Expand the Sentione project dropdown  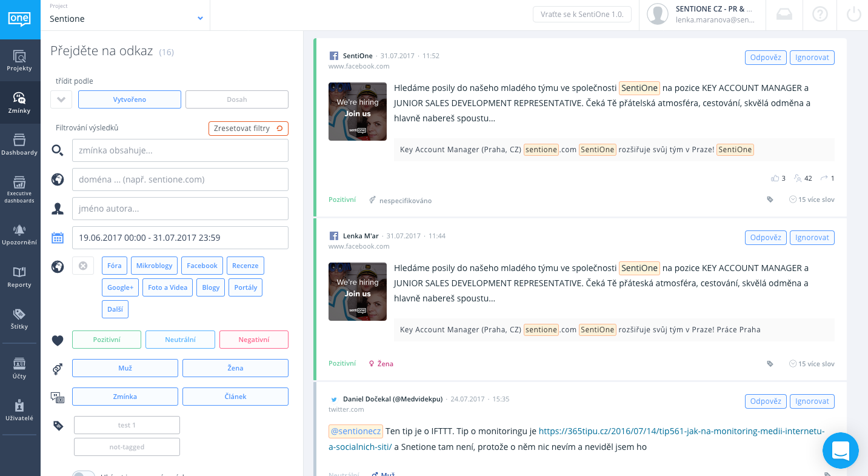click(200, 19)
